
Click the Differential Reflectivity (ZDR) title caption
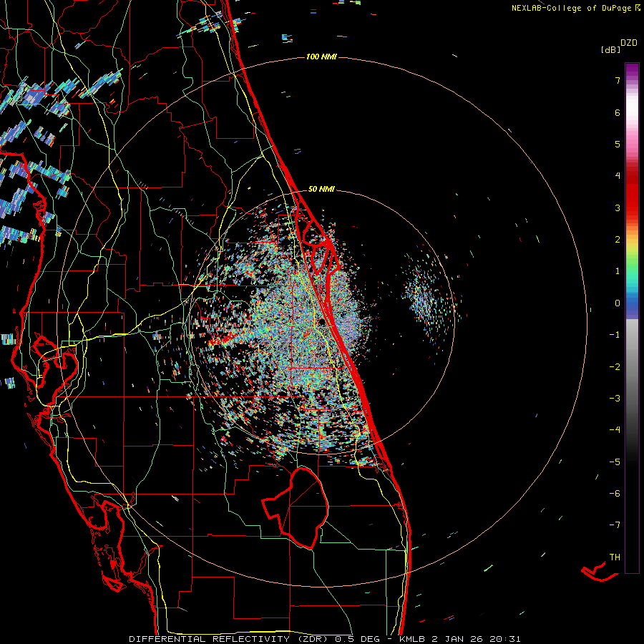pos(229,639)
